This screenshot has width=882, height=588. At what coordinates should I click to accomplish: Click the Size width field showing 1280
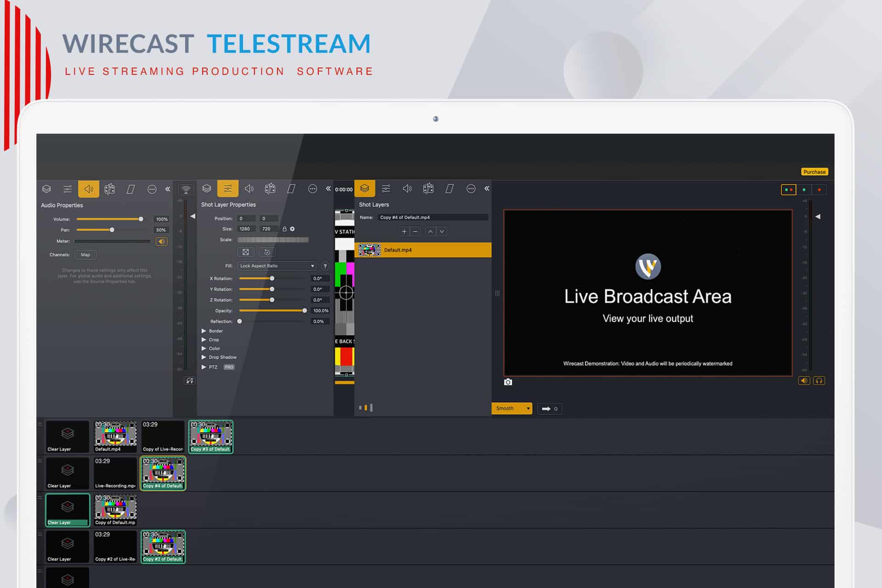pyautogui.click(x=247, y=229)
